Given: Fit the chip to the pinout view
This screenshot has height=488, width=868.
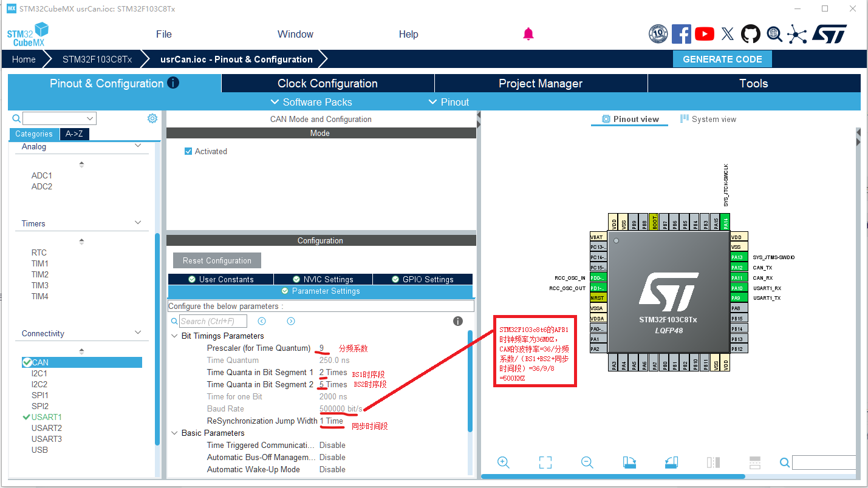Looking at the screenshot, I should pyautogui.click(x=545, y=463).
